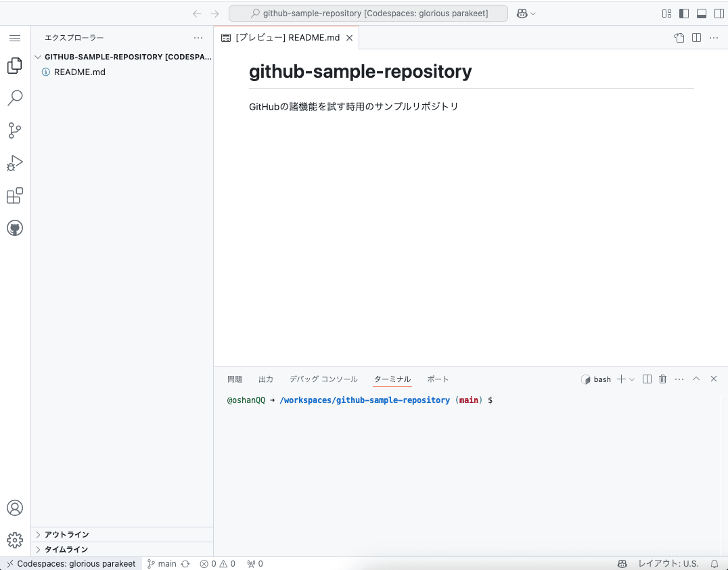Click the GitHubの諸機能を試す description text
Image resolution: width=728 pixels, height=570 pixels.
point(353,107)
